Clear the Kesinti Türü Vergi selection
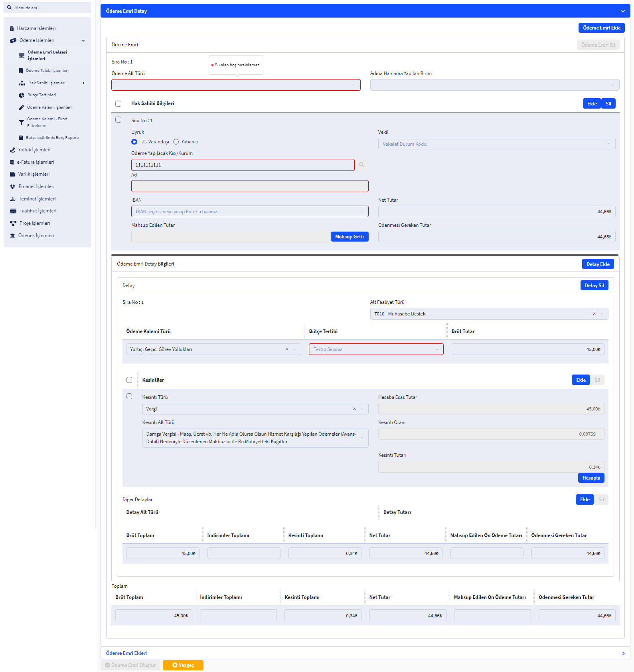 coord(354,409)
